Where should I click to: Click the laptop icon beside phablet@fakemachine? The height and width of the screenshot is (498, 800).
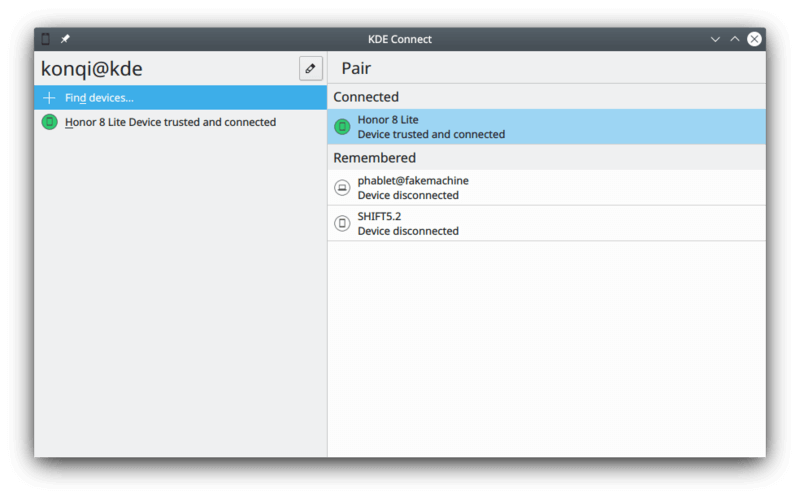click(x=342, y=188)
